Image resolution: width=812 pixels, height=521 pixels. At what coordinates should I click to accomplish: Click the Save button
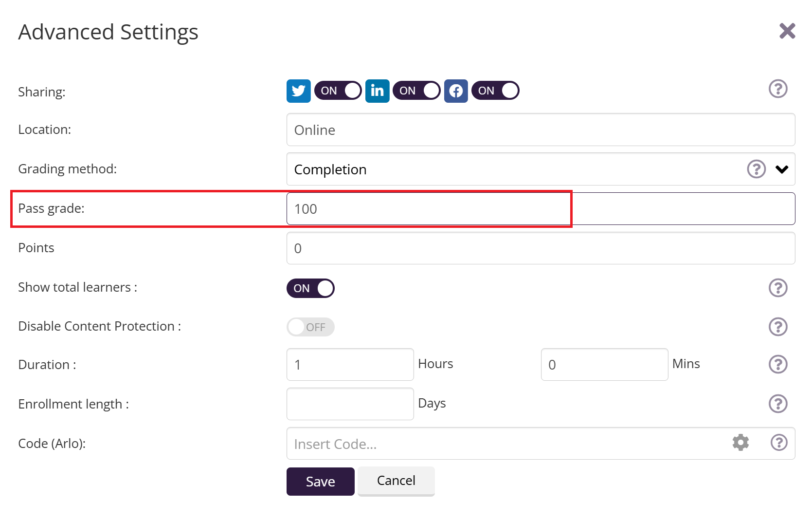320,482
